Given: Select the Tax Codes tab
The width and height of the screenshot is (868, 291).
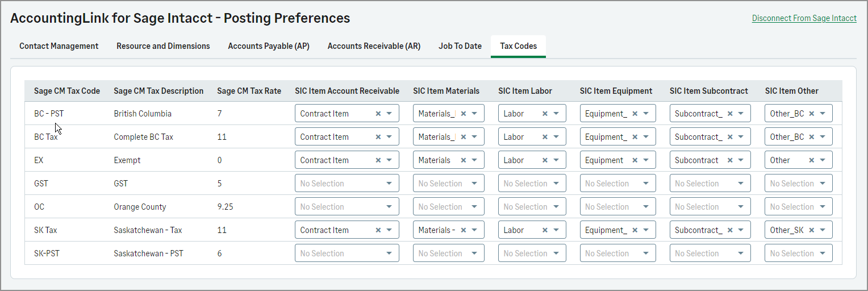Looking at the screenshot, I should [518, 46].
